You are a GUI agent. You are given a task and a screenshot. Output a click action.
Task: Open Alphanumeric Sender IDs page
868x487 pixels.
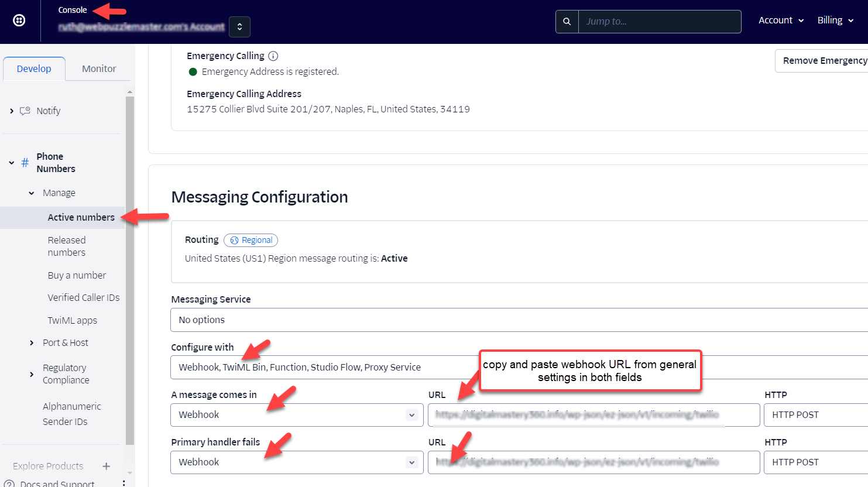(x=71, y=414)
